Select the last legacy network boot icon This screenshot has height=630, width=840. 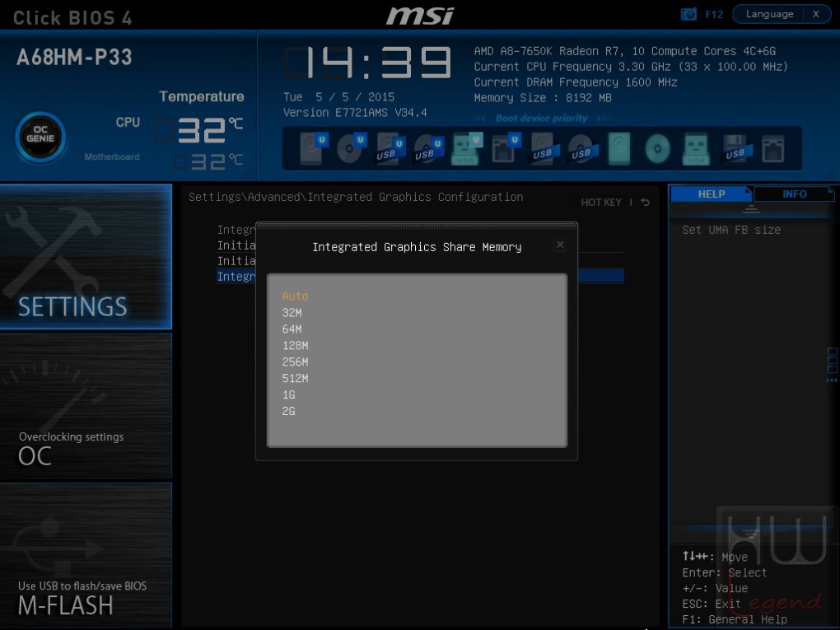773,148
